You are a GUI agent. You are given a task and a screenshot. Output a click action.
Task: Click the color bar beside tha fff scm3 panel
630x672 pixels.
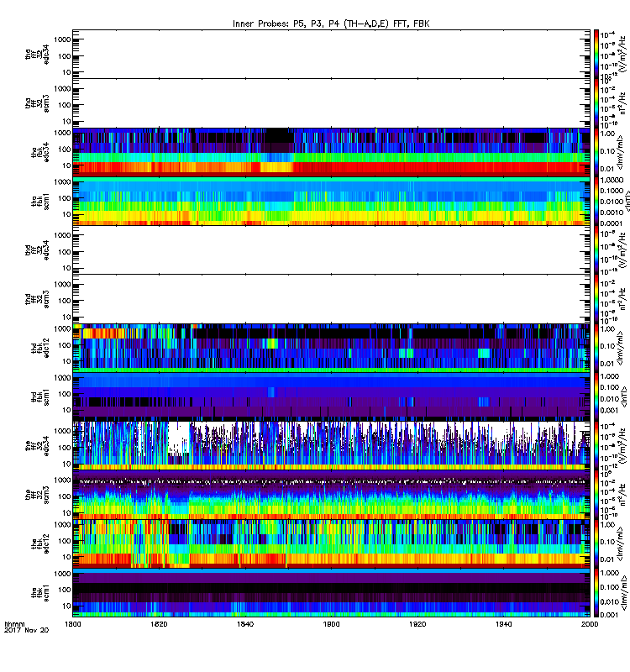pyautogui.click(x=596, y=102)
